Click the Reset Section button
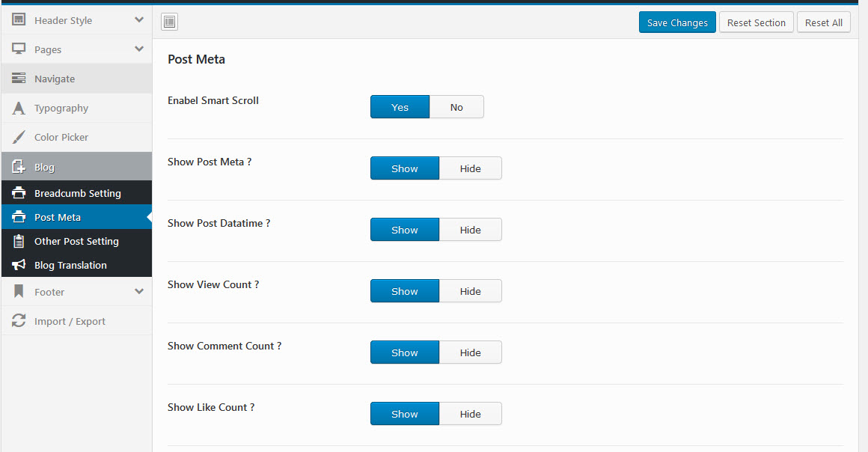This screenshot has height=452, width=868. click(x=756, y=22)
